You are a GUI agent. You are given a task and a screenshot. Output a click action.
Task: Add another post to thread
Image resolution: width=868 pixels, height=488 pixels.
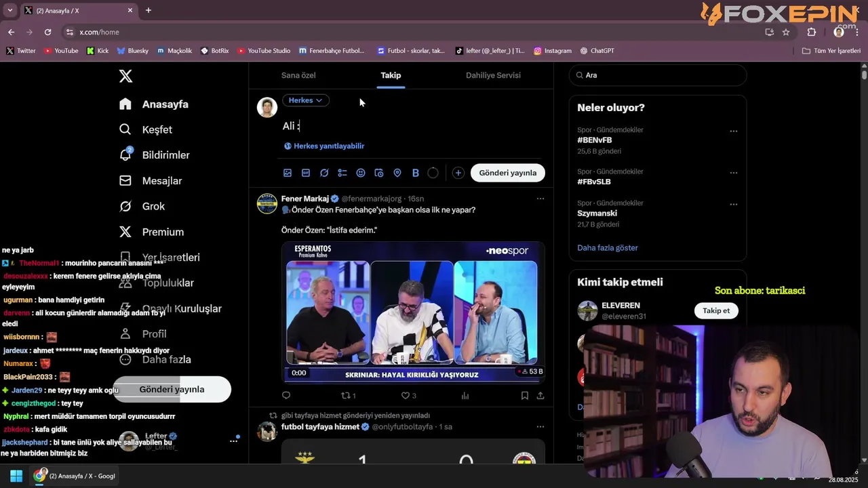pyautogui.click(x=458, y=173)
